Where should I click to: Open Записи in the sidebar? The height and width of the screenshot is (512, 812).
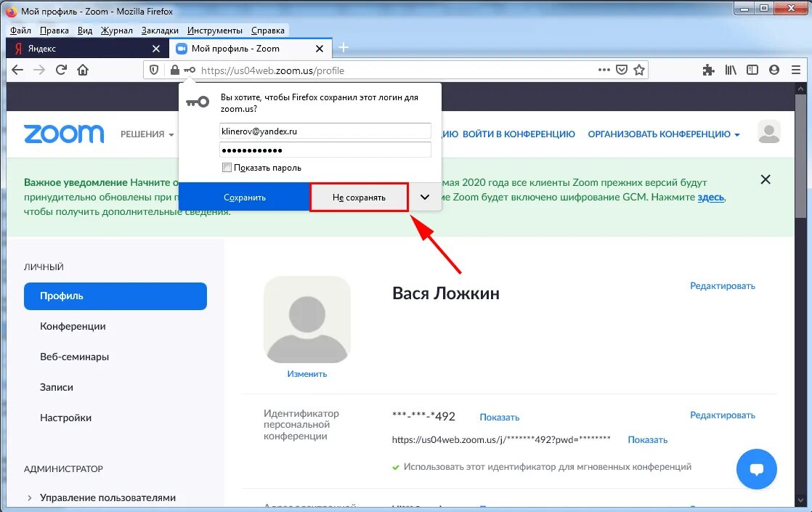pos(57,387)
